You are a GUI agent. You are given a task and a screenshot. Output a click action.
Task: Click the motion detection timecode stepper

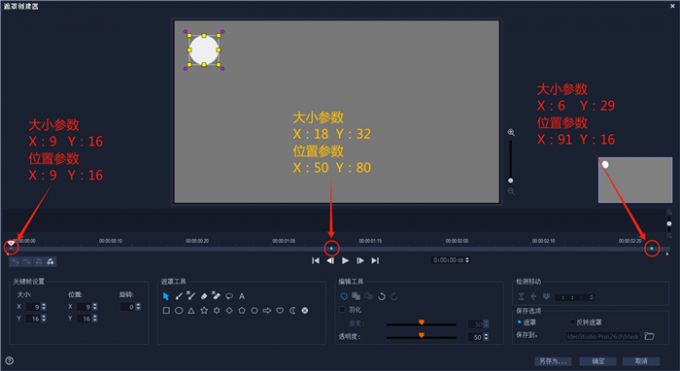592,297
